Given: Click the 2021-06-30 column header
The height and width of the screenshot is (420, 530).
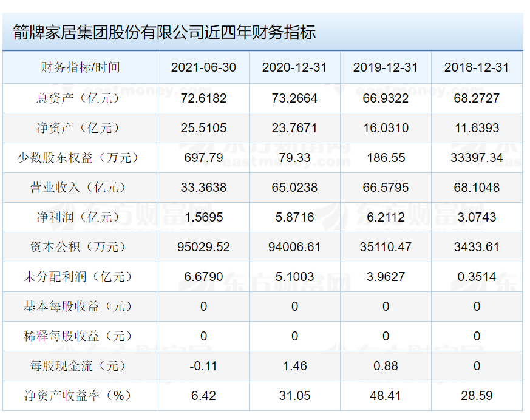Looking at the screenshot, I should [x=203, y=67].
